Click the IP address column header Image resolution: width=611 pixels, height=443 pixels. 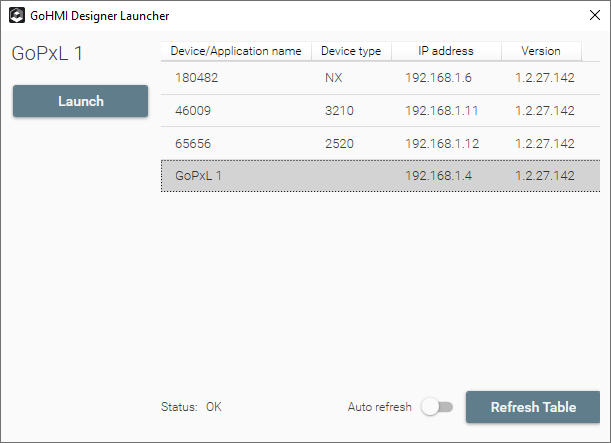[446, 51]
